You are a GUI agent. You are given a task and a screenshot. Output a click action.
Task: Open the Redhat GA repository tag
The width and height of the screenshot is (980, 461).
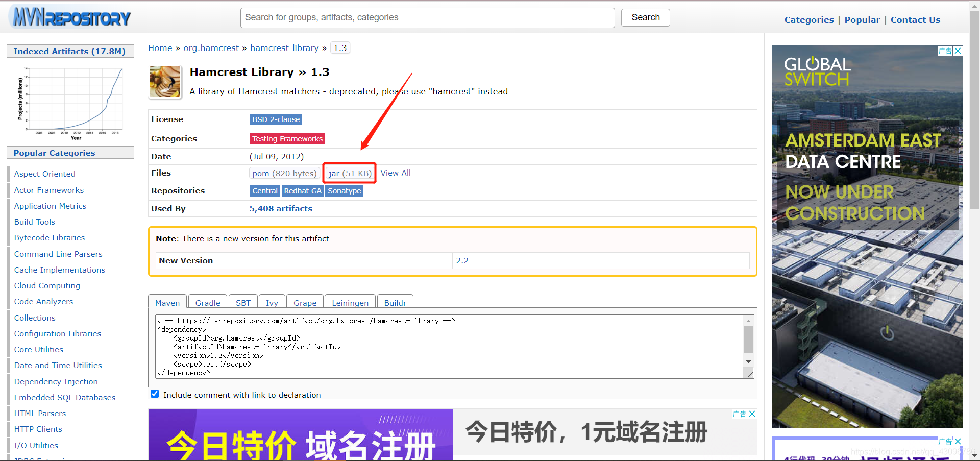click(303, 191)
